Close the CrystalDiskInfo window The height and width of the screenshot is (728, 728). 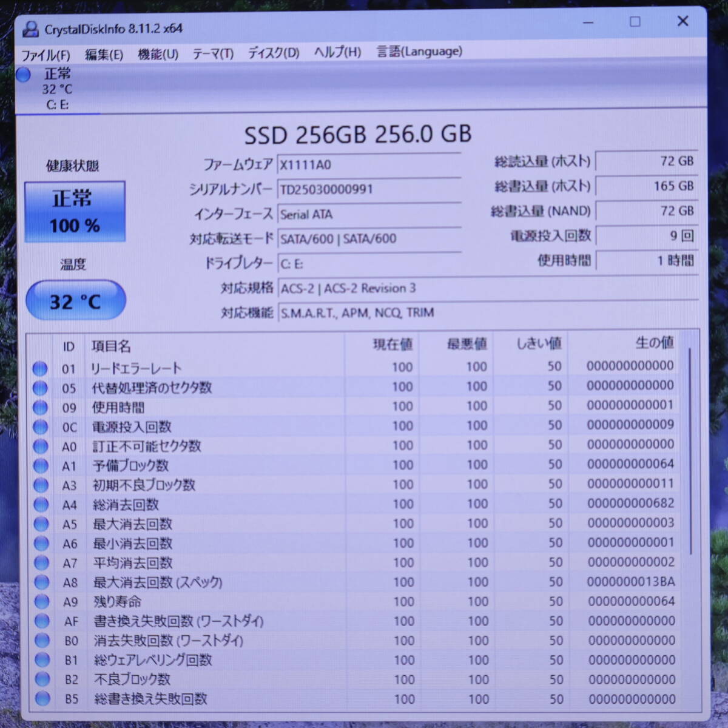pyautogui.click(x=682, y=21)
